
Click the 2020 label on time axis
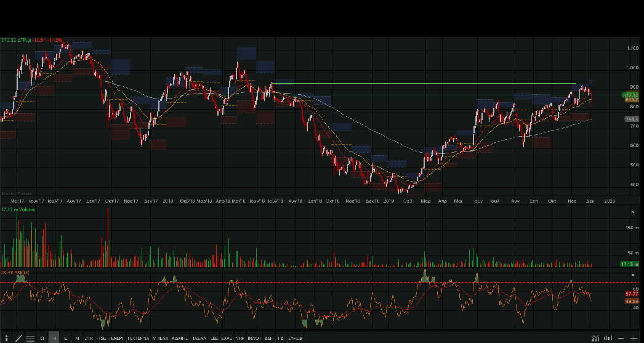pos(610,201)
